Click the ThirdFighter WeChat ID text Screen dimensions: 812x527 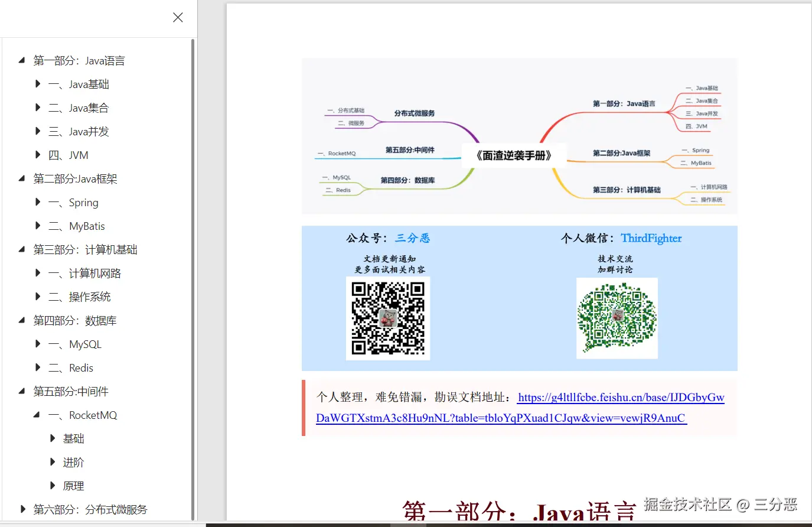tap(651, 238)
